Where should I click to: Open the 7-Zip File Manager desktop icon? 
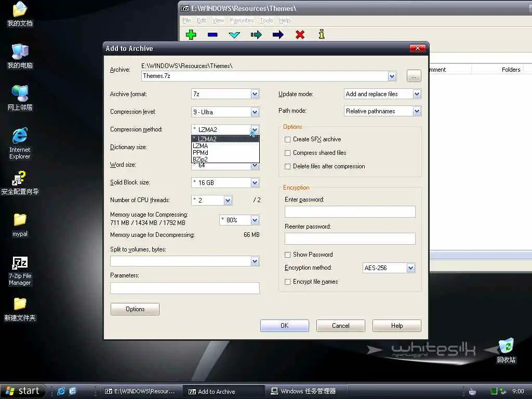(20, 270)
